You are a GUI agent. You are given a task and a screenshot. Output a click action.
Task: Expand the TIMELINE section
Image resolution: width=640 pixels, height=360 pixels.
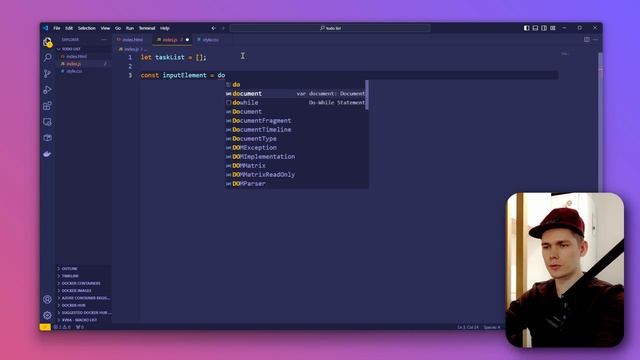click(83, 276)
